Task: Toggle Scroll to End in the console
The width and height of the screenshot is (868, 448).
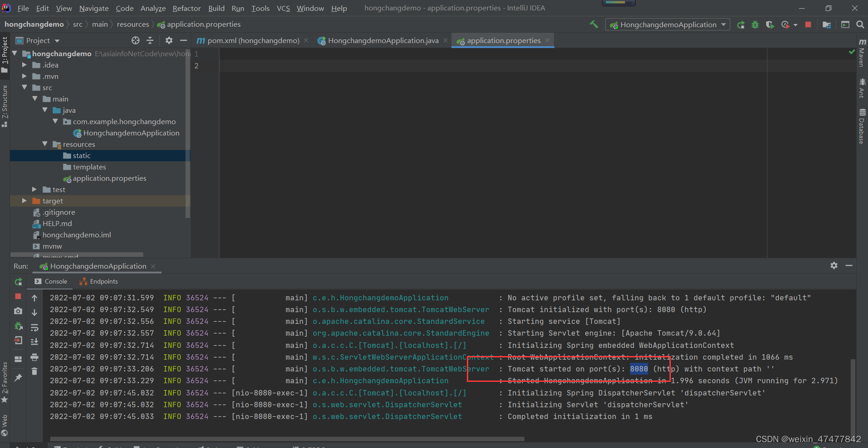Action: [x=34, y=342]
